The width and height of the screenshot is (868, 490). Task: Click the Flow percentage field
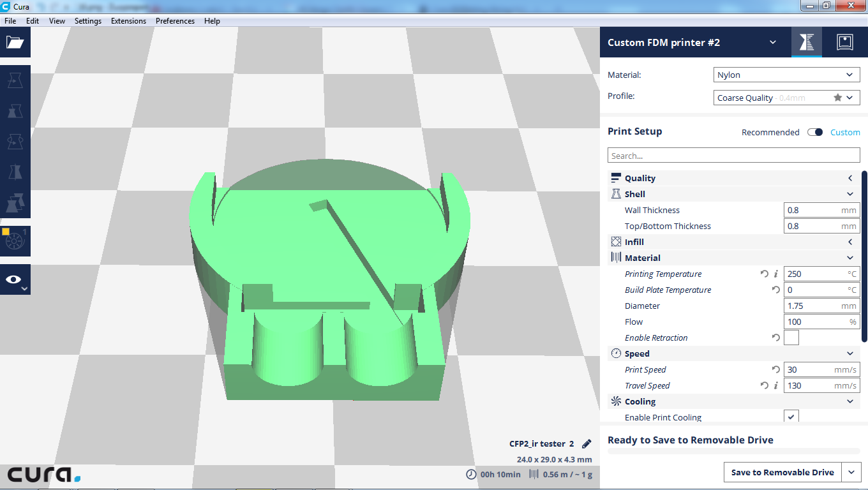tap(822, 322)
